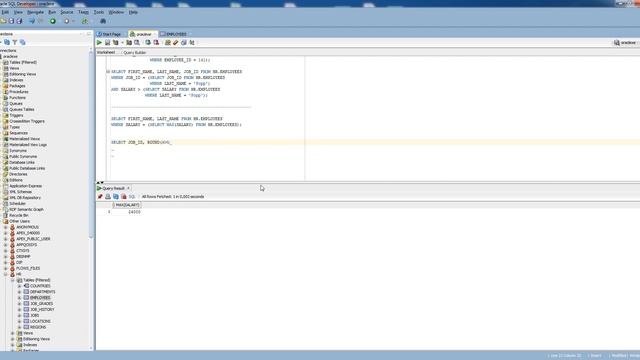Select the REGIONS table in tree
The width and height of the screenshot is (640, 360).
(x=38, y=327)
